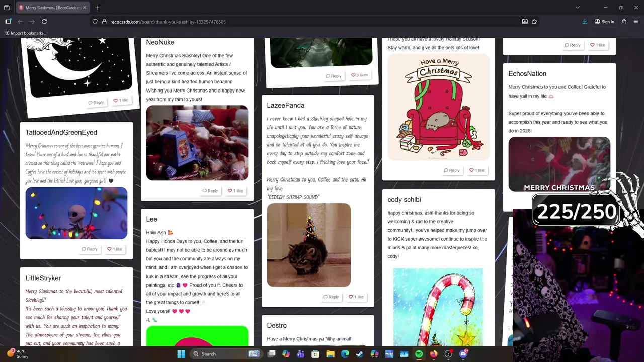Like NeoNuke's card

coord(235,191)
